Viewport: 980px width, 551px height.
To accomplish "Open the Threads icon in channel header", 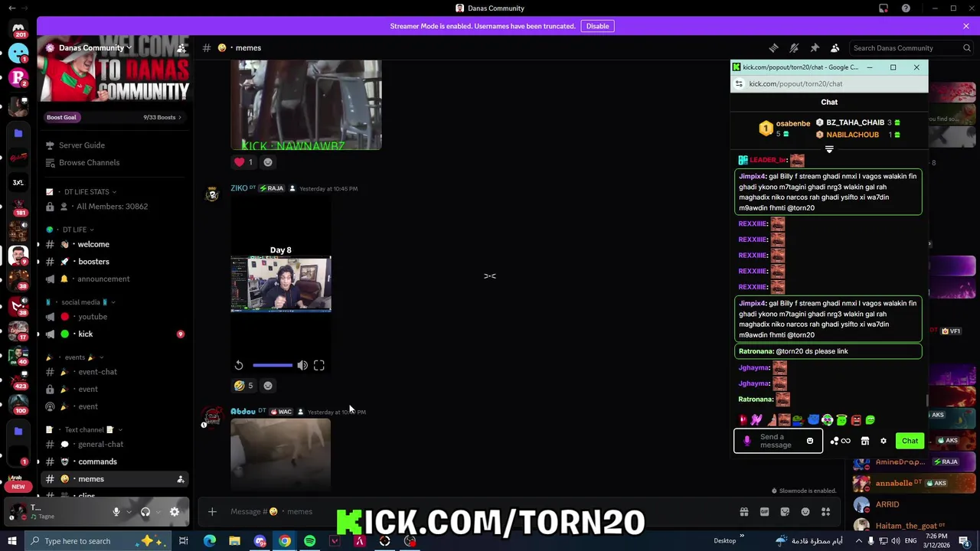I will 773,47.
